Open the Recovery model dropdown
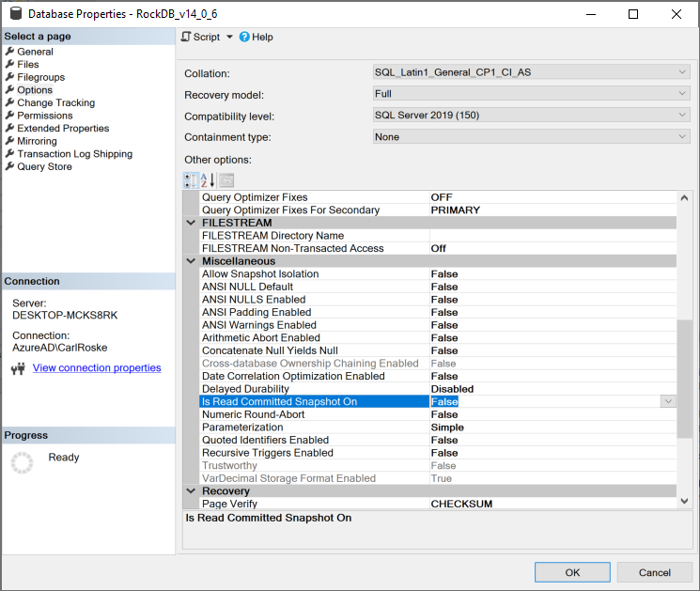The width and height of the screenshot is (700, 591). pos(531,93)
